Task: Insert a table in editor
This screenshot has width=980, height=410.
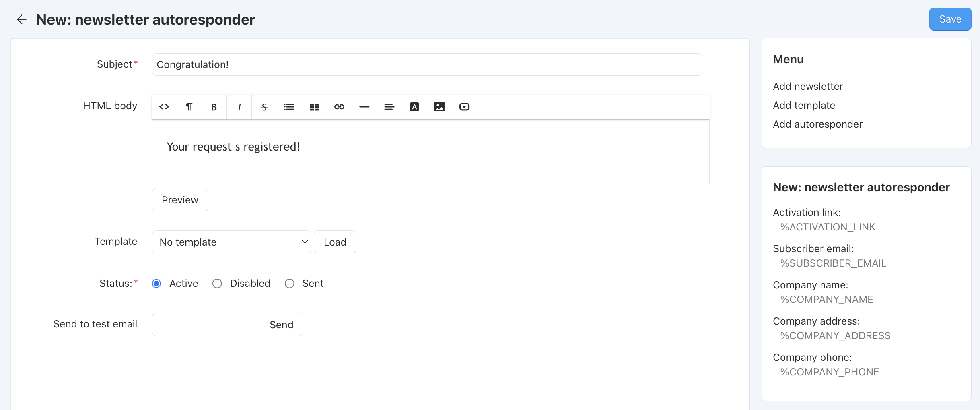Action: pos(314,107)
